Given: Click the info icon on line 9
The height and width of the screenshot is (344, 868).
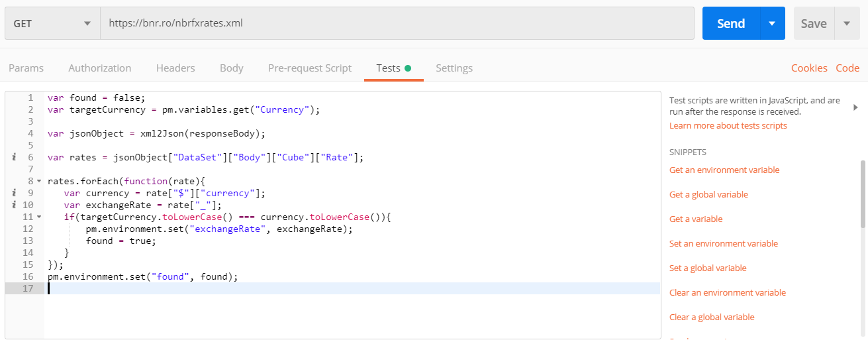Looking at the screenshot, I should tap(14, 193).
